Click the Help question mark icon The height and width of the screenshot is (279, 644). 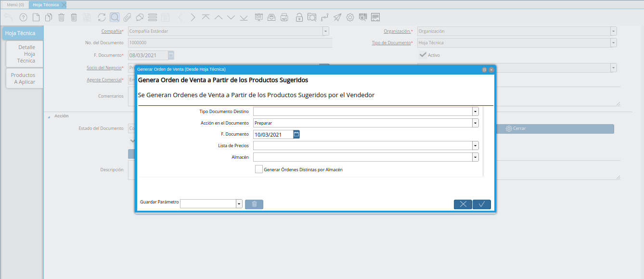[x=23, y=18]
